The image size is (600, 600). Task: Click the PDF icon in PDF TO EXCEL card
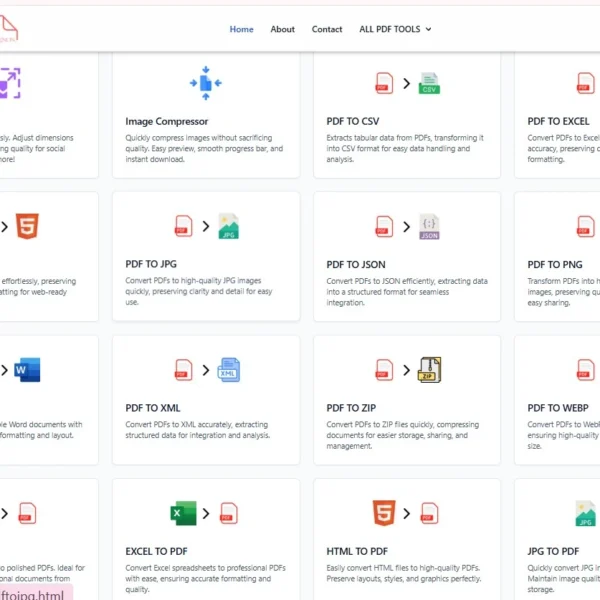pyautogui.click(x=585, y=83)
